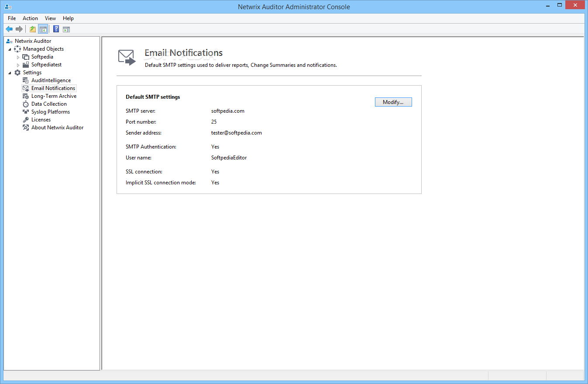Click the Yes value beside SSL connection
Image resolution: width=588 pixels, height=384 pixels.
[x=215, y=172]
